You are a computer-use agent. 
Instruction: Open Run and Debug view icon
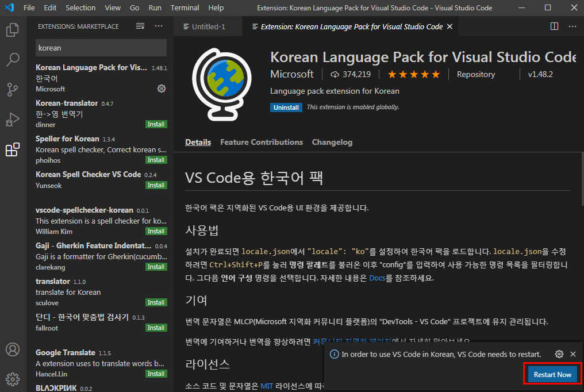pos(13,120)
